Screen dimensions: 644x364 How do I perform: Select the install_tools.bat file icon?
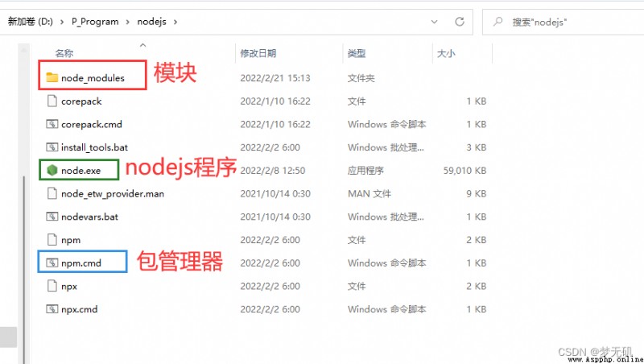pos(52,147)
